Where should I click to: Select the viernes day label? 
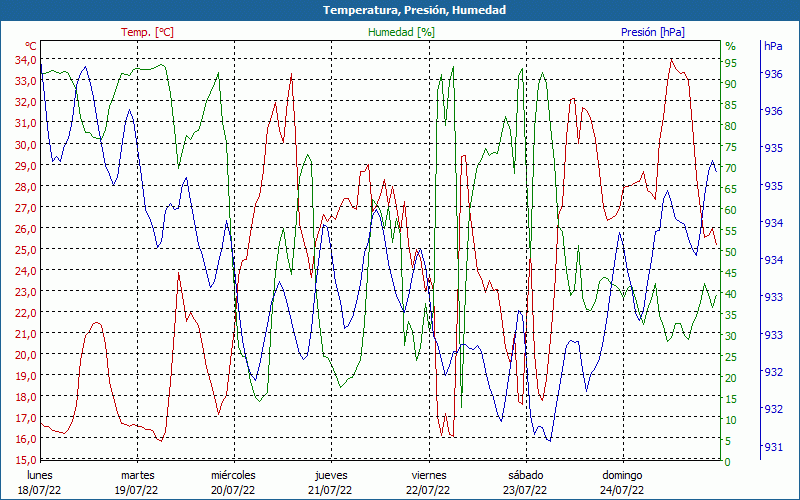[429, 476]
